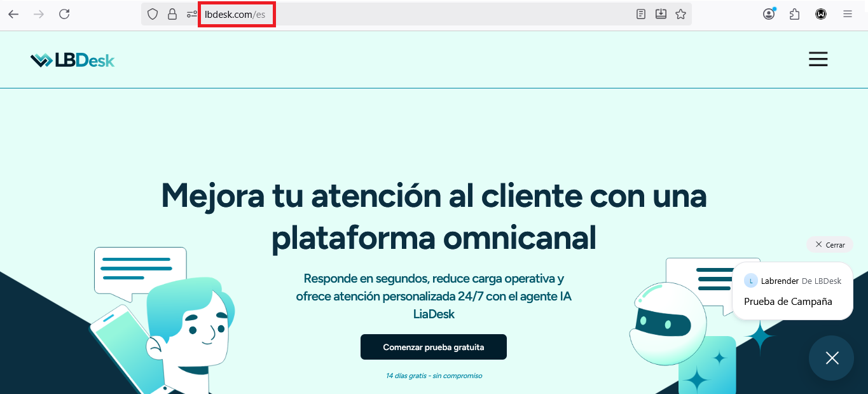Click the save page download icon
This screenshot has width=868, height=394.
coord(661,14)
